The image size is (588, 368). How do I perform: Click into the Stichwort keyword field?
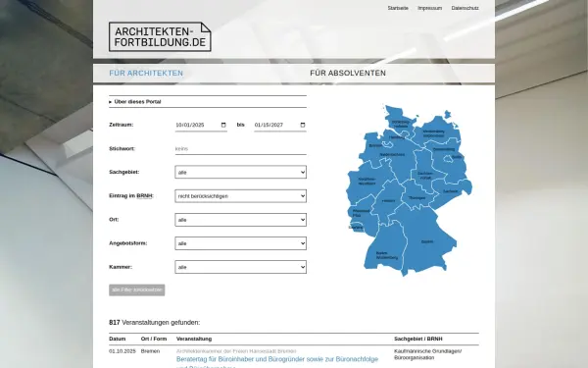(240, 149)
